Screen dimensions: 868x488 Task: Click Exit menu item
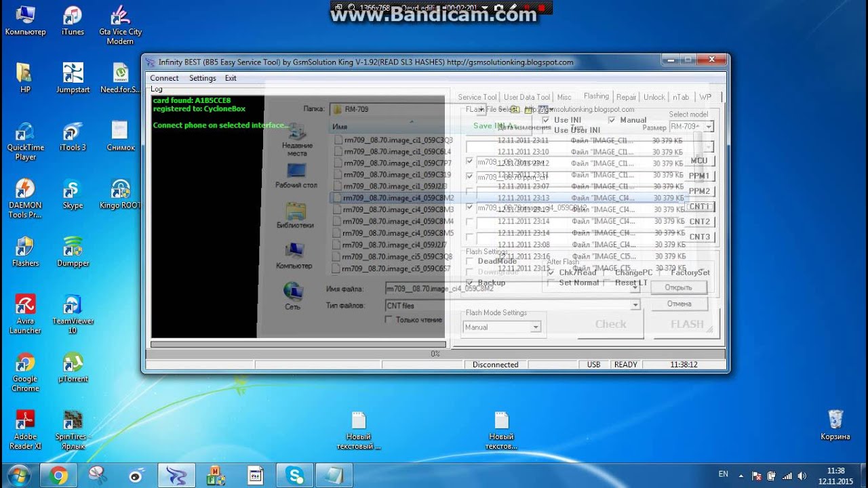[231, 78]
